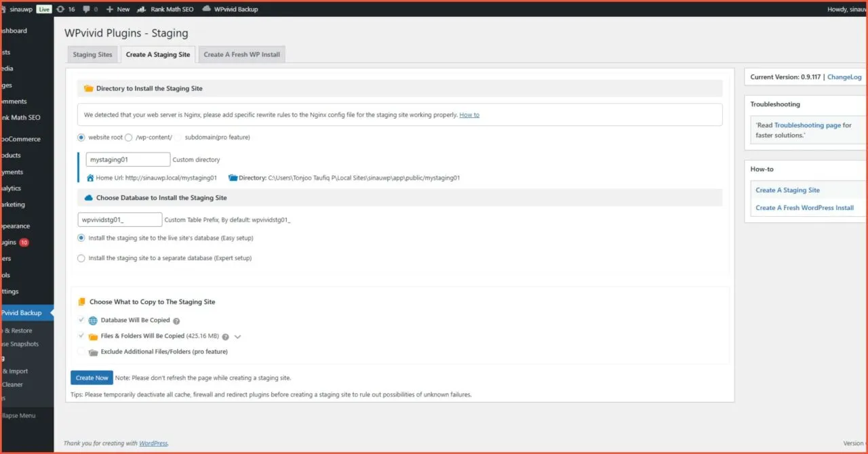Click the custom table prefix input field

click(120, 220)
